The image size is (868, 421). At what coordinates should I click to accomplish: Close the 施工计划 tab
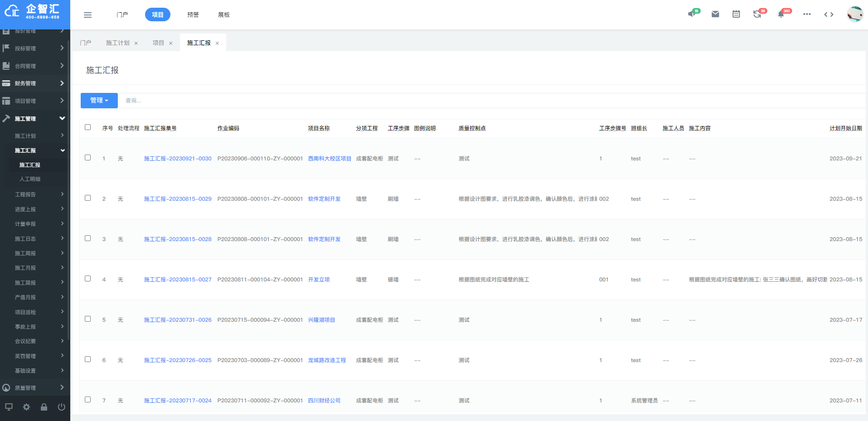[x=136, y=44]
